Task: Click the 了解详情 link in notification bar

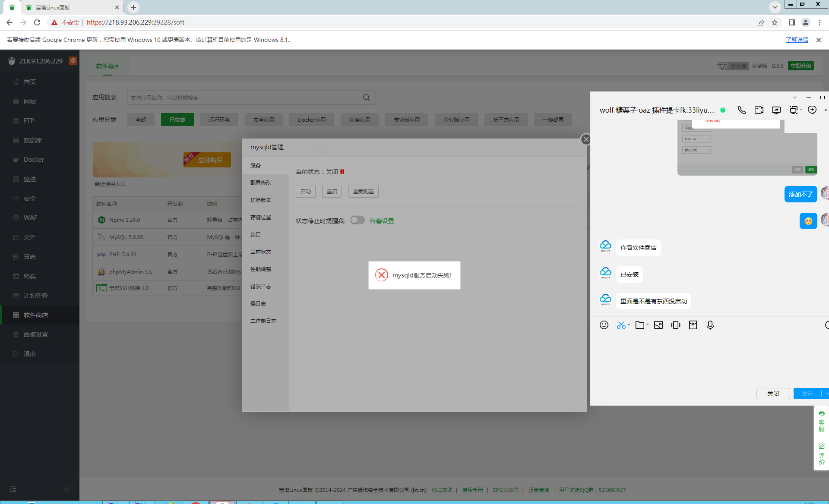Action: pyautogui.click(x=797, y=40)
